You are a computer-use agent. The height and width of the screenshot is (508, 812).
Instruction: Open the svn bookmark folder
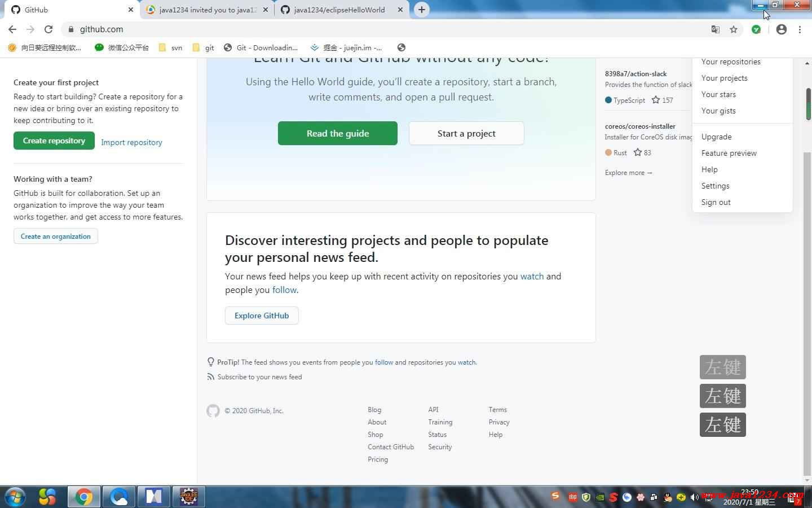click(x=170, y=47)
